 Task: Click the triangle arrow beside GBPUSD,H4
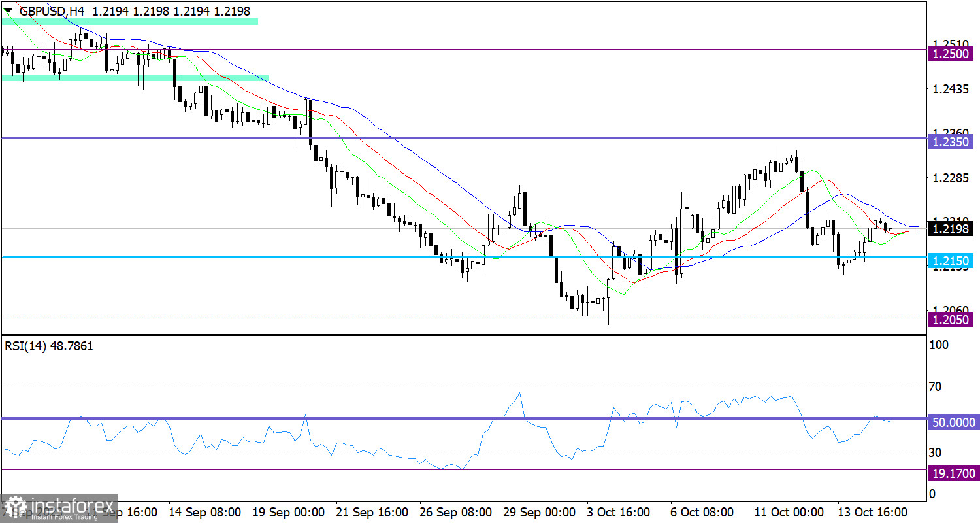pos(8,10)
